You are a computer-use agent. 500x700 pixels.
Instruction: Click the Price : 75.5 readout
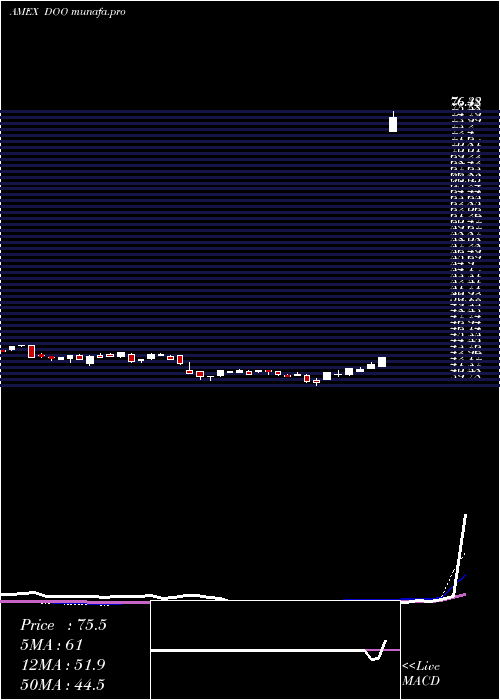(x=63, y=625)
